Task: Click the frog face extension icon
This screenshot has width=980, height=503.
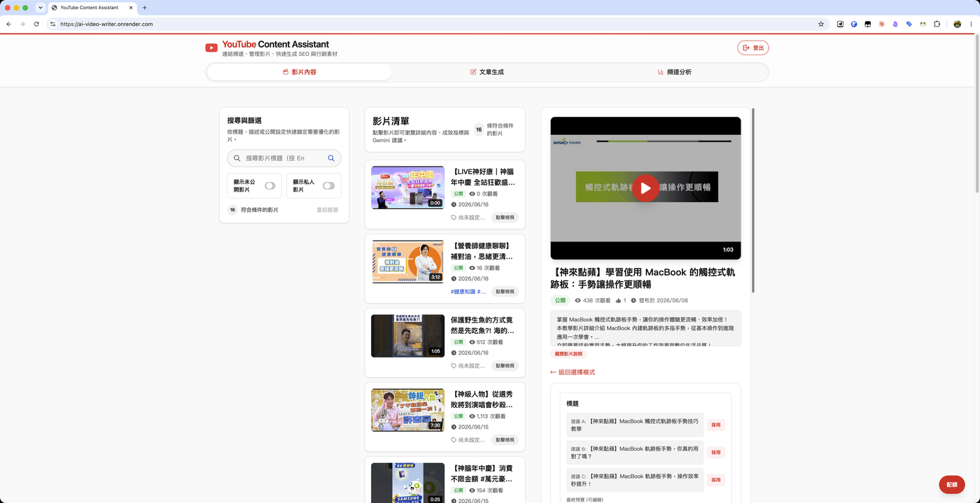Action: pyautogui.click(x=923, y=24)
